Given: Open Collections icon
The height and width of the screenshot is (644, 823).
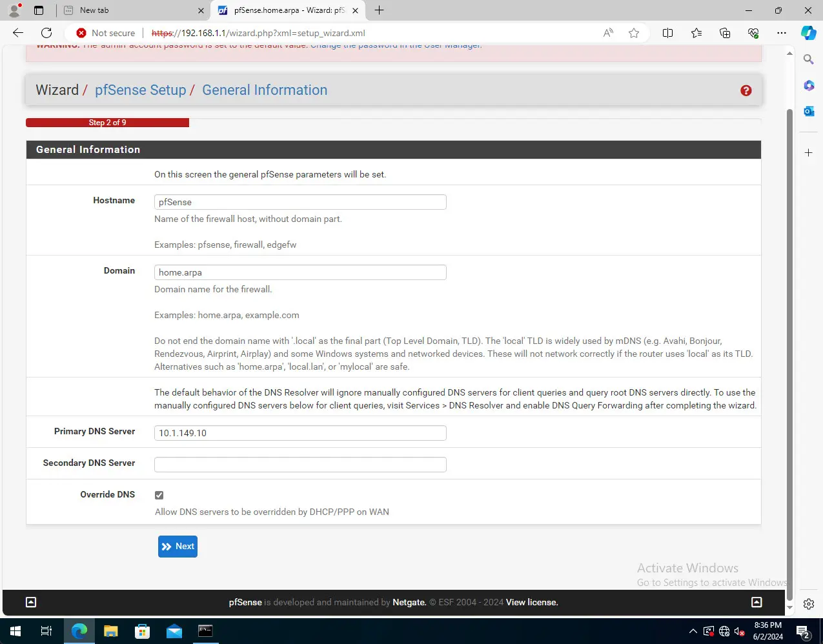Looking at the screenshot, I should pyautogui.click(x=725, y=33).
